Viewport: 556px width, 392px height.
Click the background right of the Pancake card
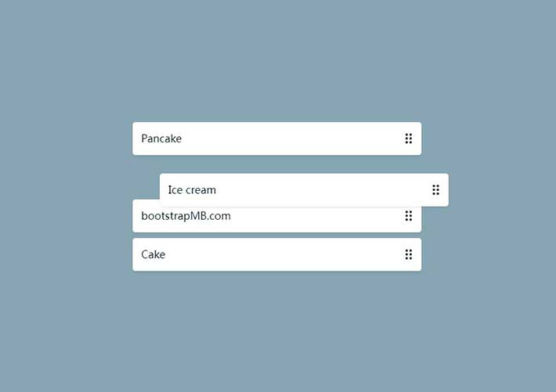click(x=486, y=138)
